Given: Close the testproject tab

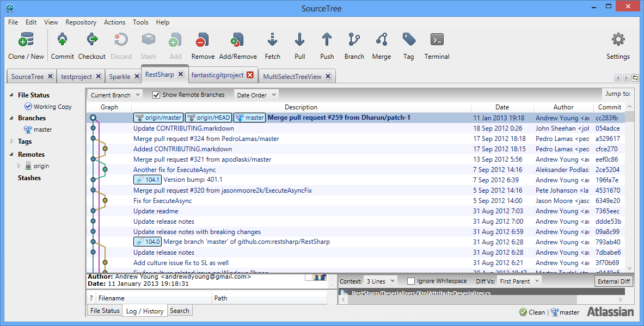Looking at the screenshot, I should click(x=99, y=76).
